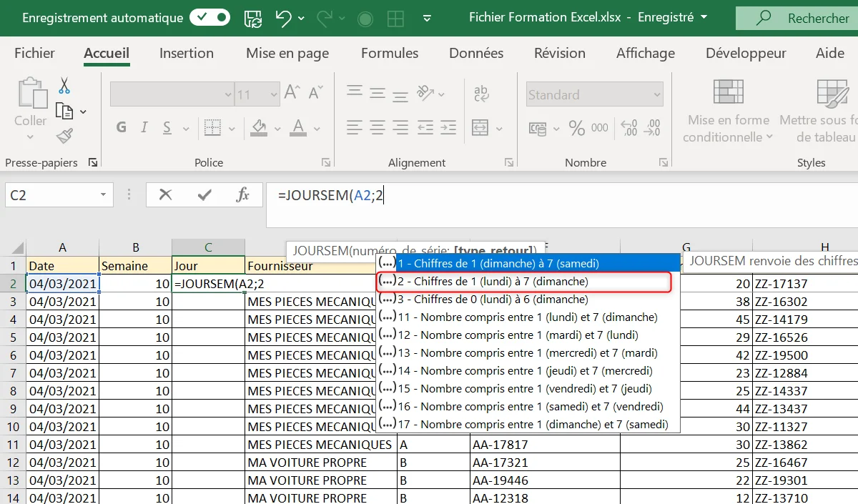Apply Italic with the I icon

tap(144, 127)
